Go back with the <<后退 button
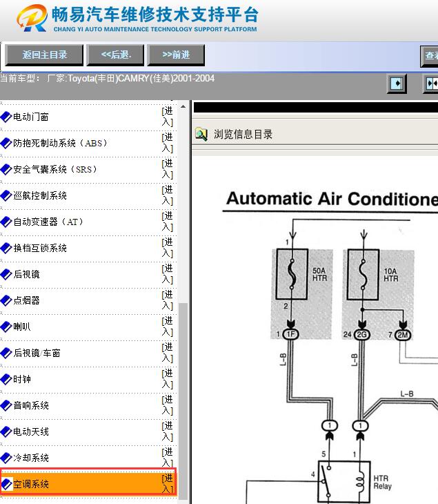Screen dimensions: 438x504 [116, 55]
